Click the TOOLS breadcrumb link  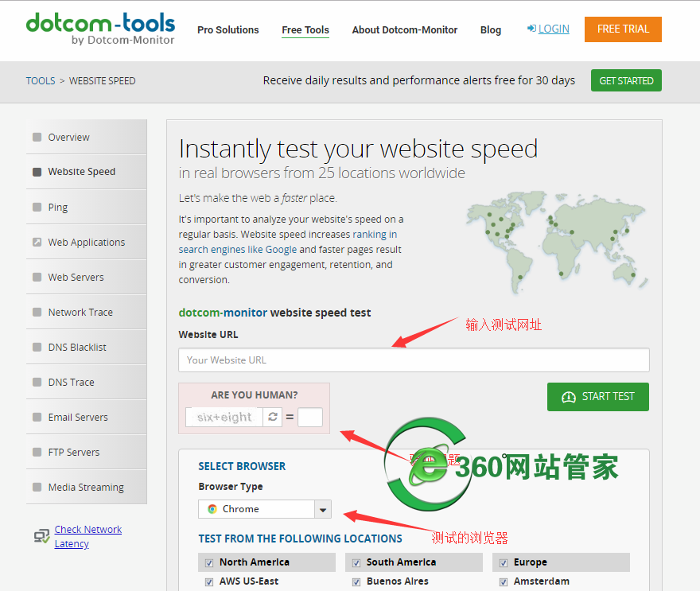pyautogui.click(x=41, y=81)
